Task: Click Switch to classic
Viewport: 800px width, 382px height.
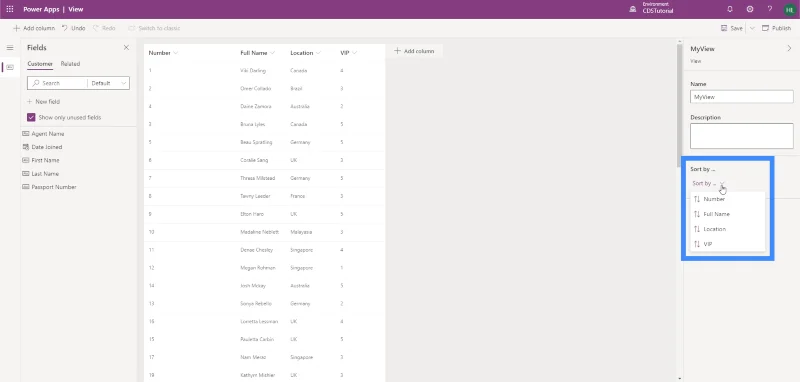Action: 154,28
